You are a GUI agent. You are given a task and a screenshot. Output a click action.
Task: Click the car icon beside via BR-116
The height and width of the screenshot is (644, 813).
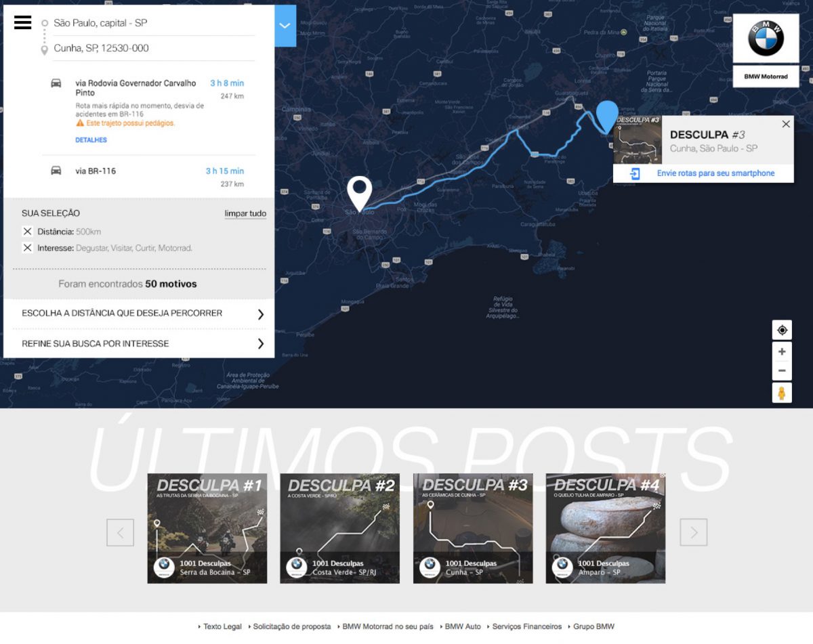[x=56, y=171]
